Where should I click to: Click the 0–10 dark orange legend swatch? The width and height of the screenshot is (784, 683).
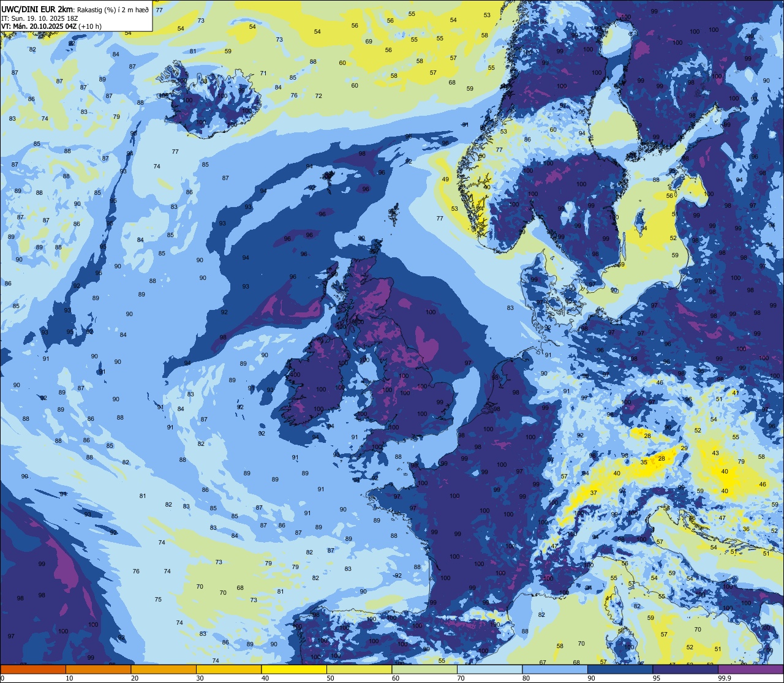(33, 670)
